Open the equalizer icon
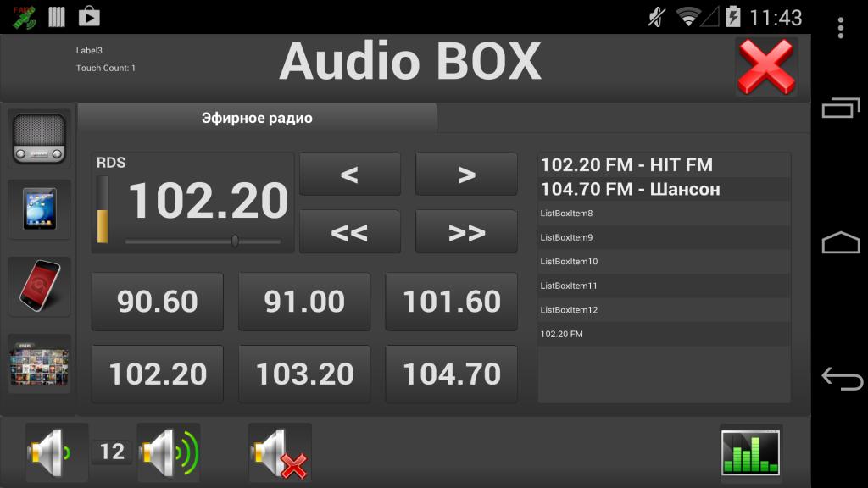The width and height of the screenshot is (868, 488). [750, 452]
